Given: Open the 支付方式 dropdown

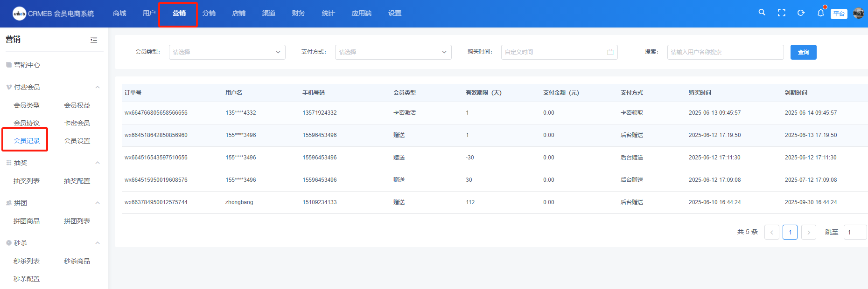Looking at the screenshot, I should 393,52.
